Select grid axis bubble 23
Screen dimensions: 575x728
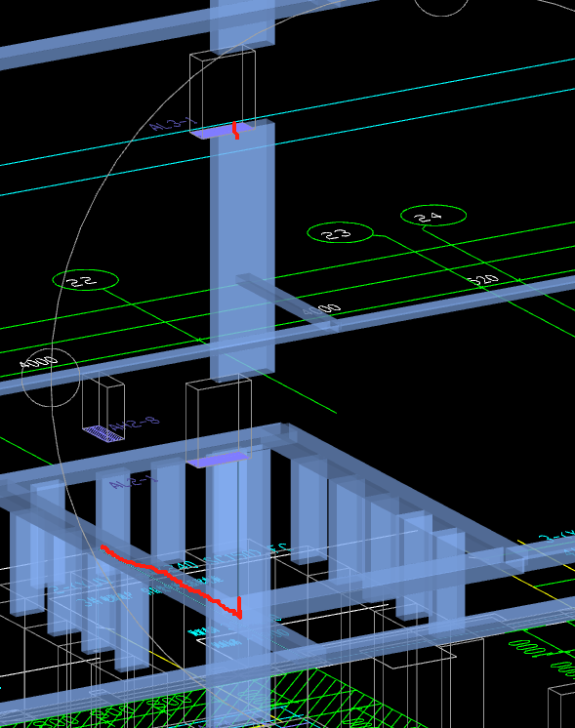pyautogui.click(x=340, y=232)
